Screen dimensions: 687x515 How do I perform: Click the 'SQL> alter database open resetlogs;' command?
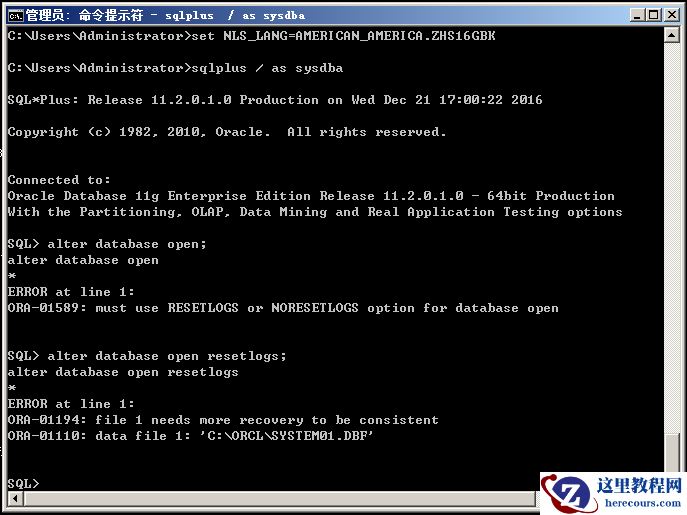point(147,356)
